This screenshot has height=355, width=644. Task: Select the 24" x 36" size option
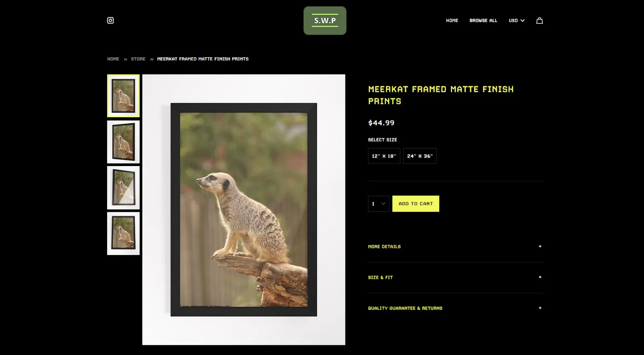pos(420,156)
